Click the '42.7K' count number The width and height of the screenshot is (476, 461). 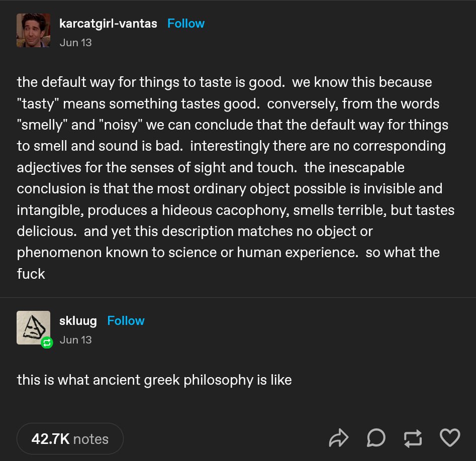tap(50, 439)
